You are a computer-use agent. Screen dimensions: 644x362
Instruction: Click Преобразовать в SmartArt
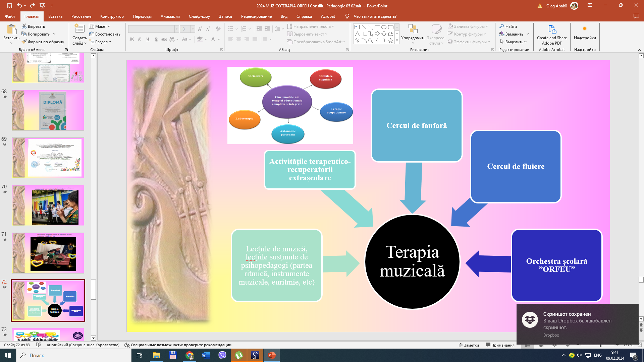click(x=316, y=42)
